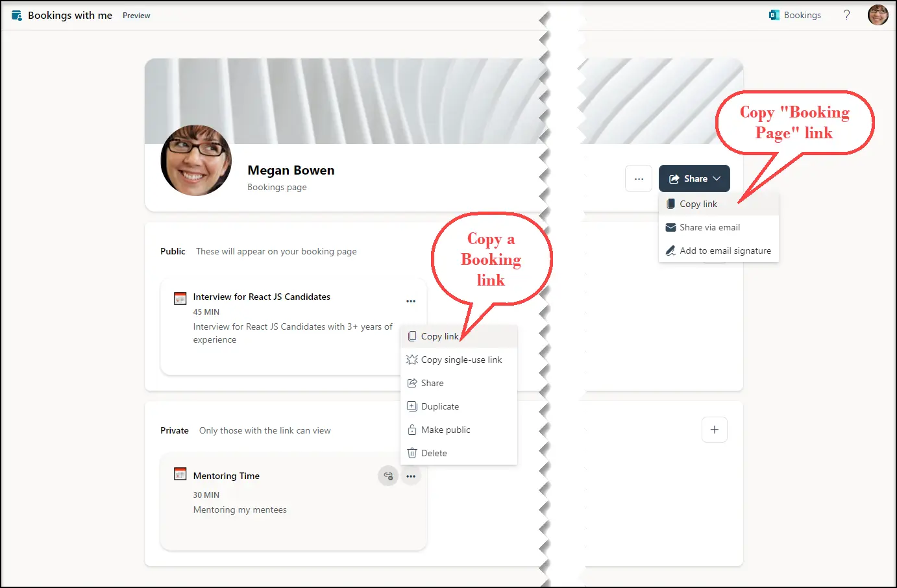
Task: Choose Share via email option
Action: (x=709, y=227)
